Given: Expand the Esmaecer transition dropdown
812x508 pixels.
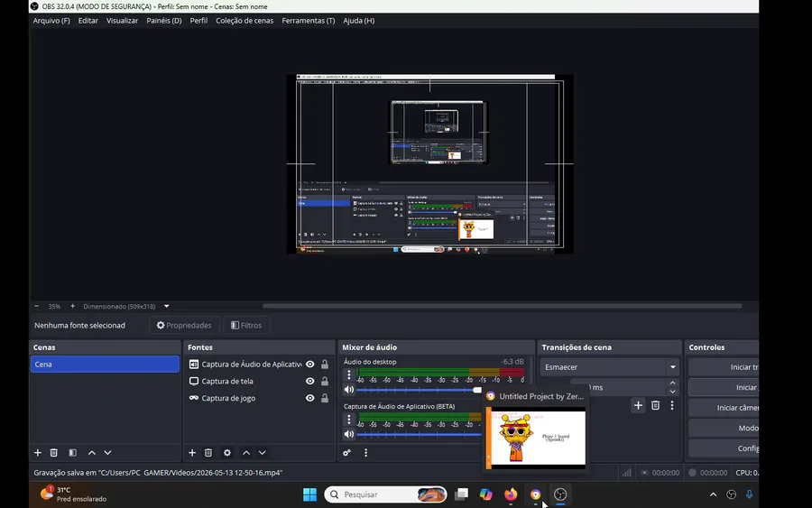Looking at the screenshot, I should tap(673, 367).
